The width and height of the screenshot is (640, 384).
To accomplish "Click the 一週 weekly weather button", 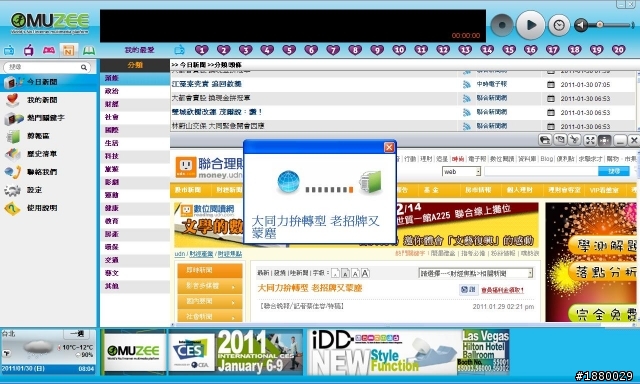I will tap(76, 334).
